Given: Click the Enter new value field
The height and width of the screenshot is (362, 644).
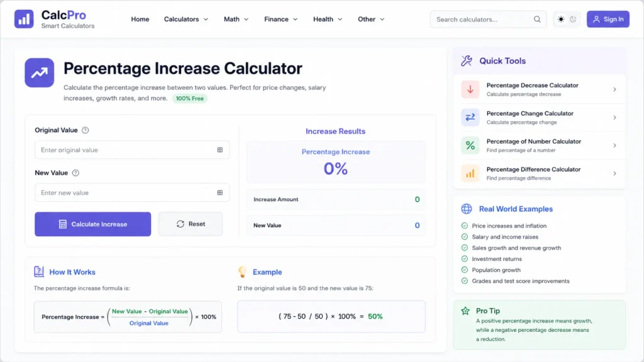Looking at the screenshot, I should [x=132, y=192].
